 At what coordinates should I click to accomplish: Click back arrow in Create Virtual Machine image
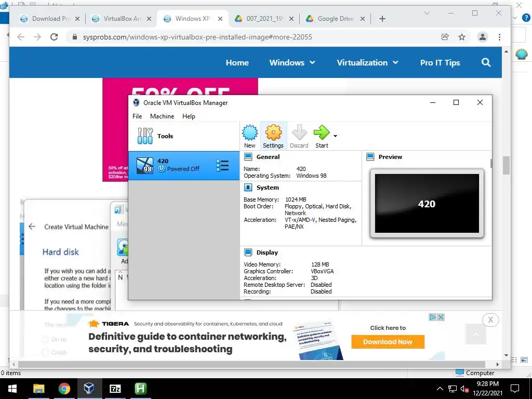tap(32, 227)
